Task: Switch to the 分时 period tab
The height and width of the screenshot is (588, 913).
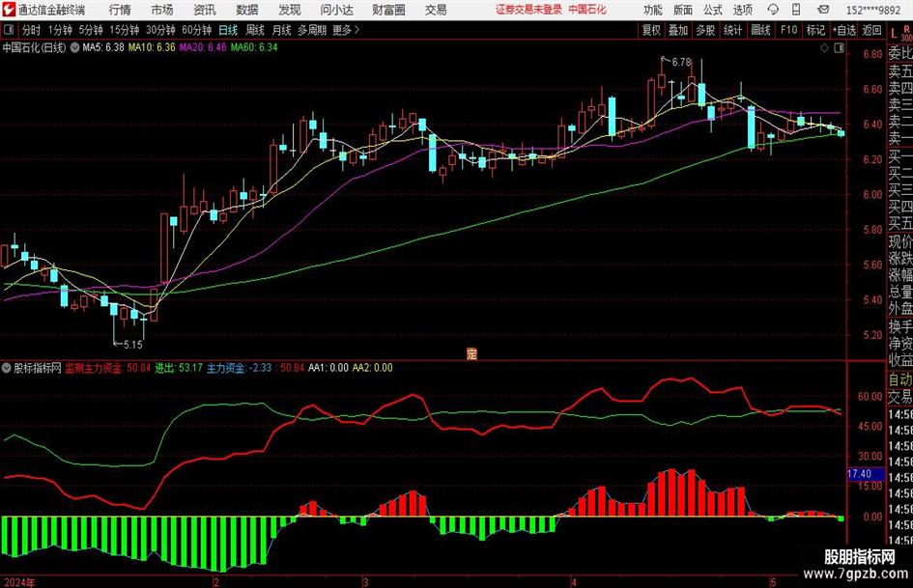Action: (32, 30)
